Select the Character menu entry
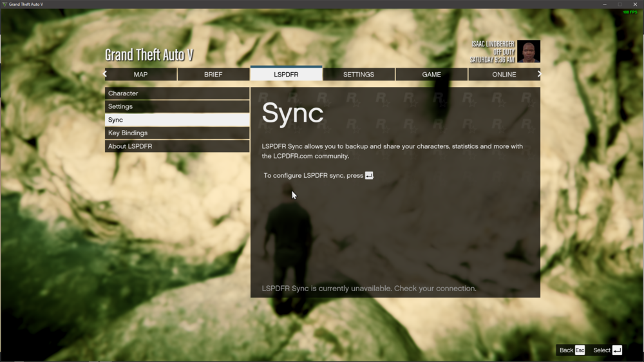The image size is (644, 362). [x=177, y=93]
